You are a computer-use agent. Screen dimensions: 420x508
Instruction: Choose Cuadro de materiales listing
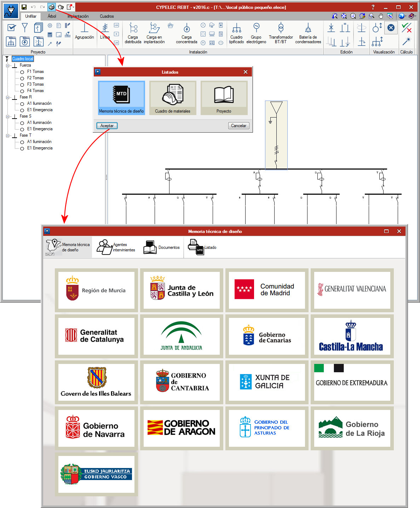(173, 98)
